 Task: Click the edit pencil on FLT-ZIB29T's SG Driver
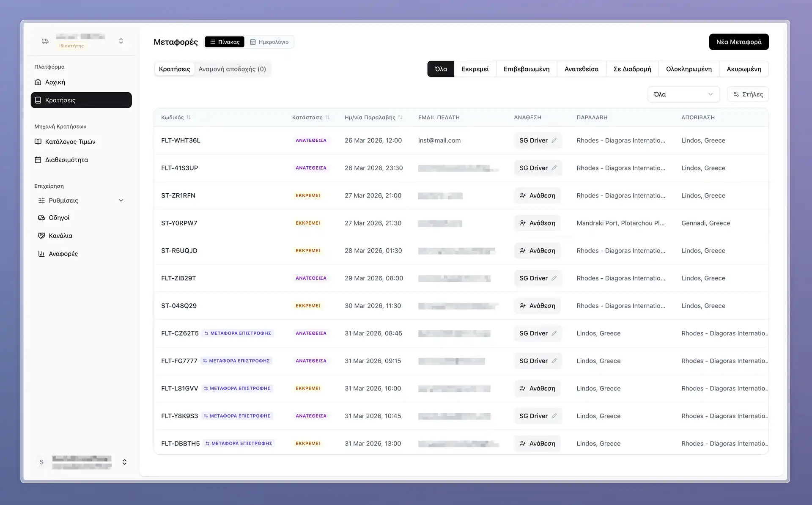[554, 278]
